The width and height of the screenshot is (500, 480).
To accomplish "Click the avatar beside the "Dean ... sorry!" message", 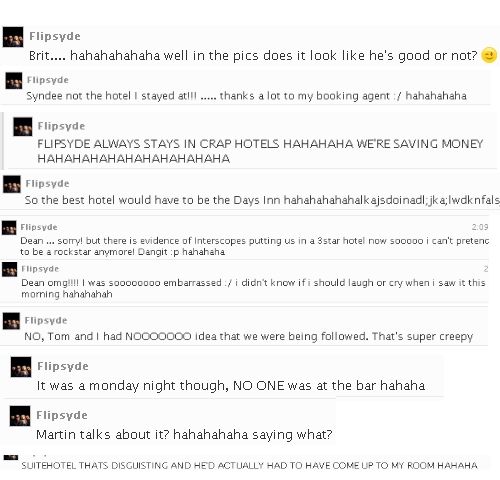I will pos(9,228).
